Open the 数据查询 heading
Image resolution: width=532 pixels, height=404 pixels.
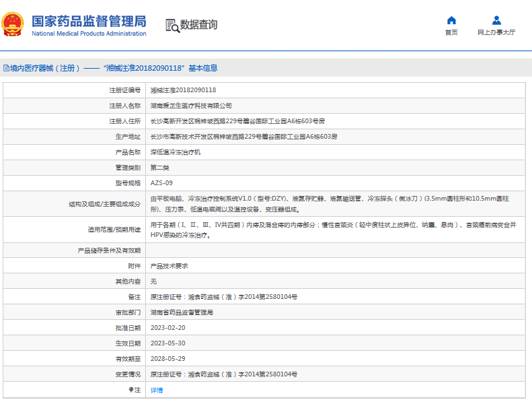tap(198, 24)
